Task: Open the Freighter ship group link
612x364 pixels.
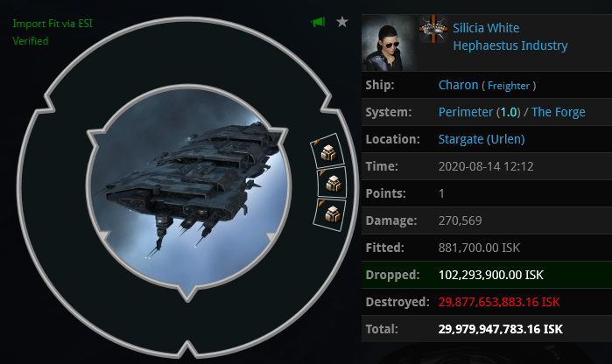Action: coord(509,86)
